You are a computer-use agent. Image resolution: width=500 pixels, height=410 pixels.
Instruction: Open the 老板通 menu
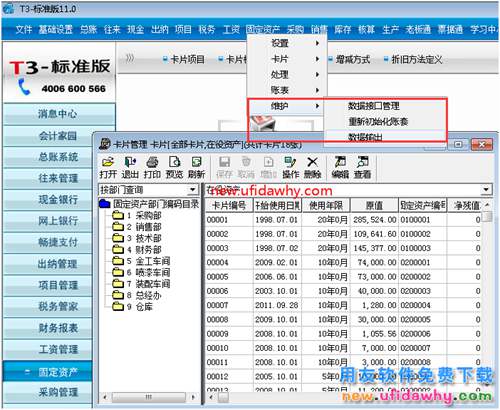click(418, 30)
